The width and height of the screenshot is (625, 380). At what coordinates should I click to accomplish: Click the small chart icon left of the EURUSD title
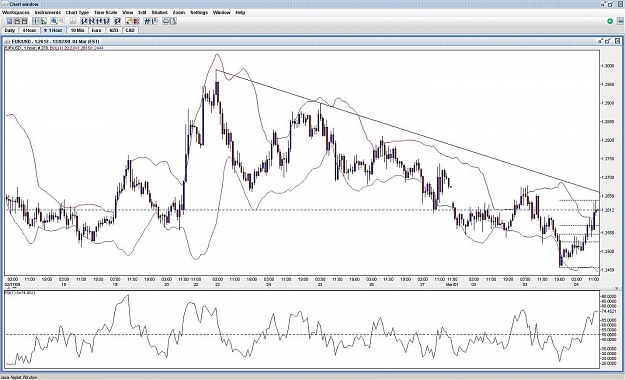click(x=7, y=41)
